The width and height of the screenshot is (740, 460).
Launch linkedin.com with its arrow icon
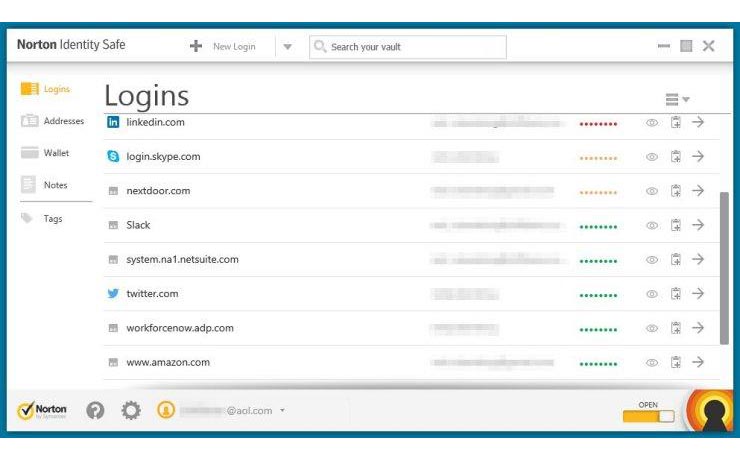[698, 122]
